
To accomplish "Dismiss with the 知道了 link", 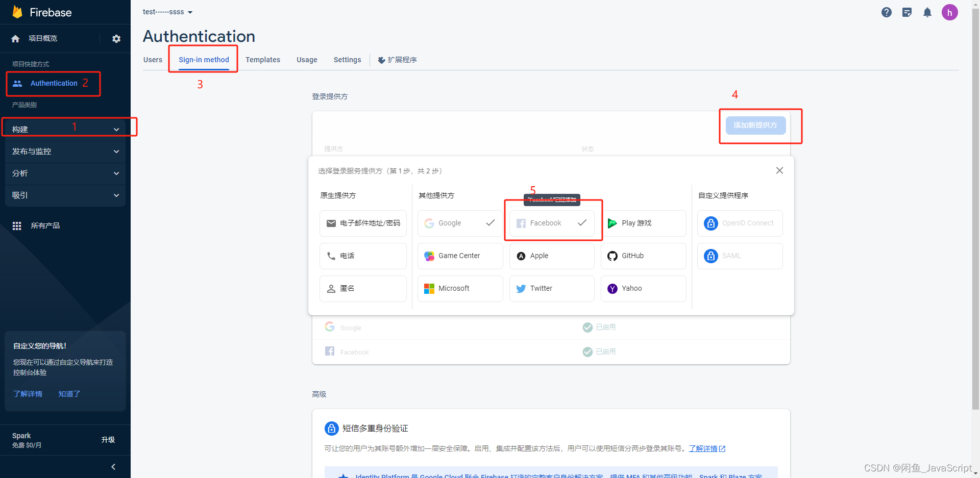I will [x=69, y=394].
